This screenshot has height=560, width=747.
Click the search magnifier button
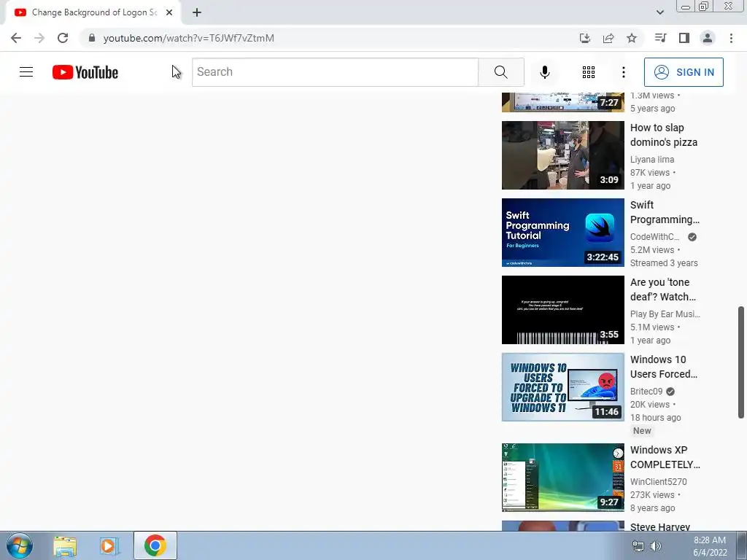pos(500,72)
